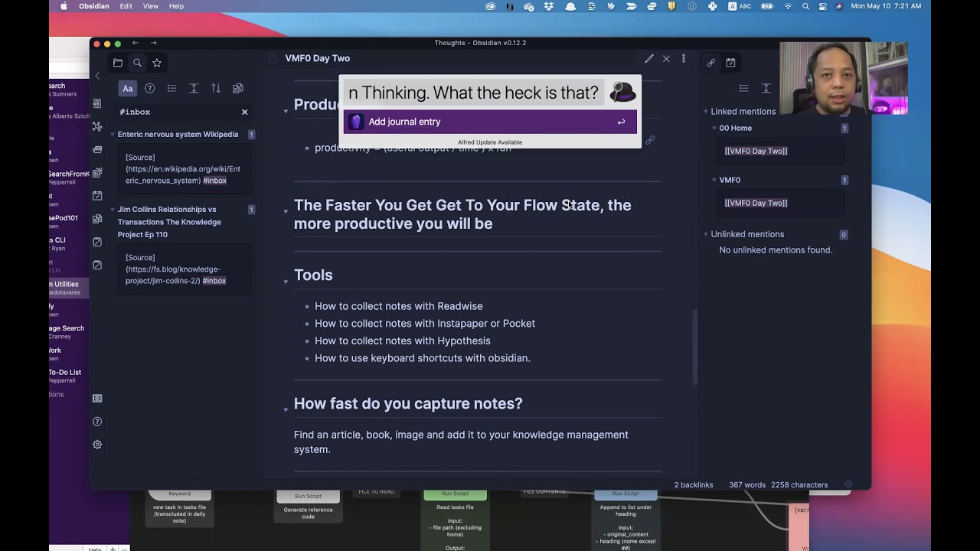Open another vault from the ribbon
Screen dimensions: 980x551
pos(97,399)
